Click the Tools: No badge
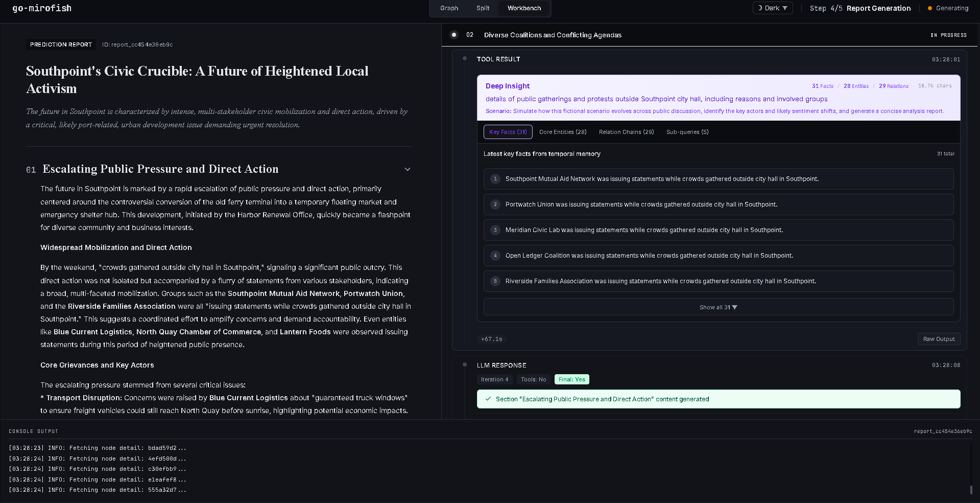This screenshot has height=503, width=980. [x=533, y=379]
